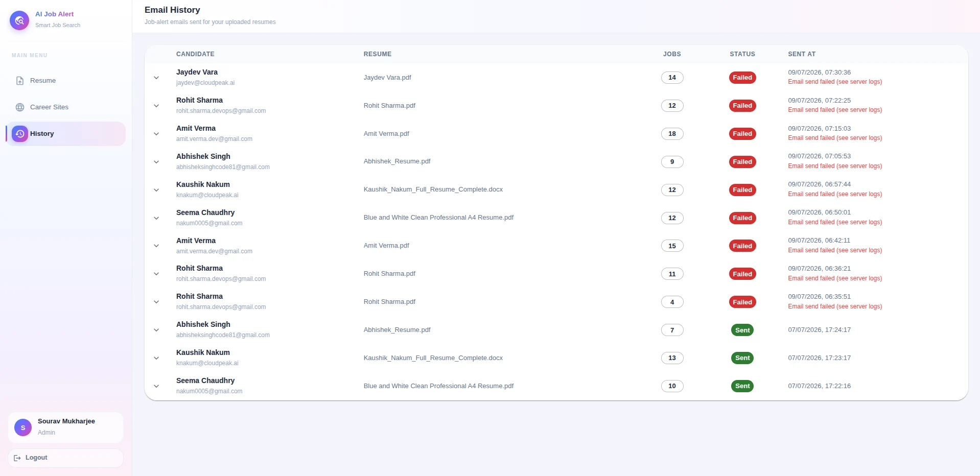The height and width of the screenshot is (476, 980).
Task: Click the jobs count 14 badge
Action: coord(672,78)
